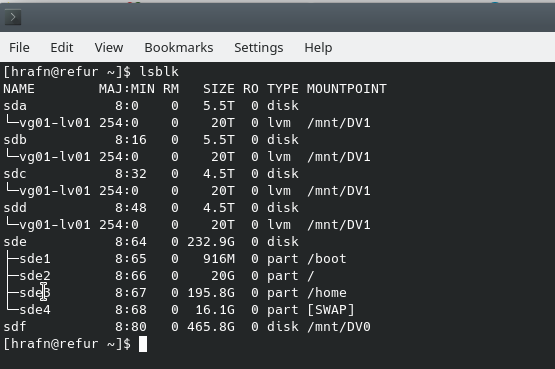
Task: Click the SIZE column header
Action: click(218, 89)
